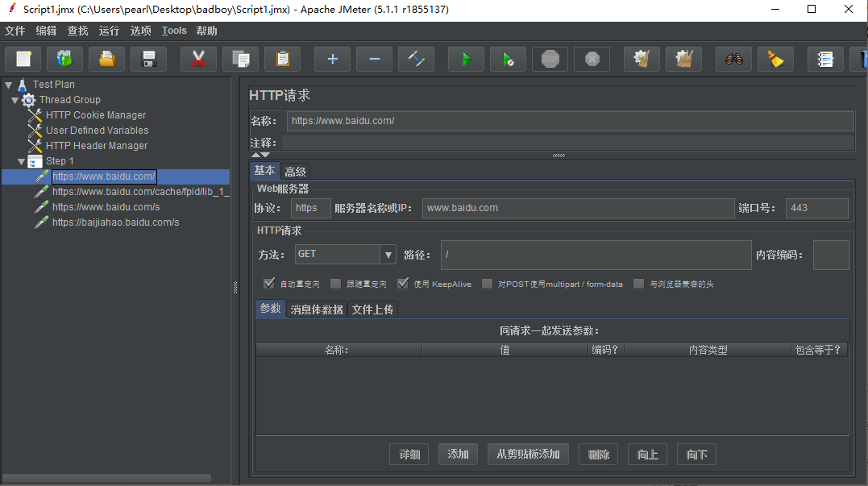Screen dimensions: 868x486
Task: Click the Stop test icon
Action: tap(550, 59)
